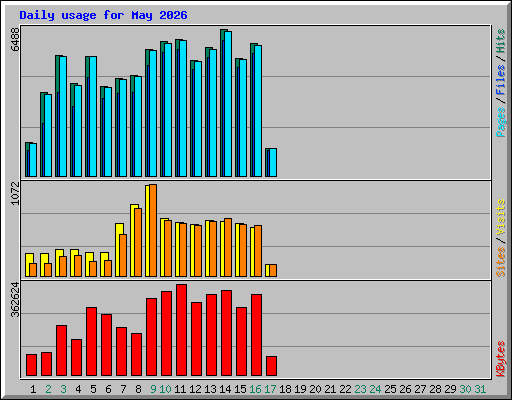Click day 3 on the x-axis

point(63,389)
